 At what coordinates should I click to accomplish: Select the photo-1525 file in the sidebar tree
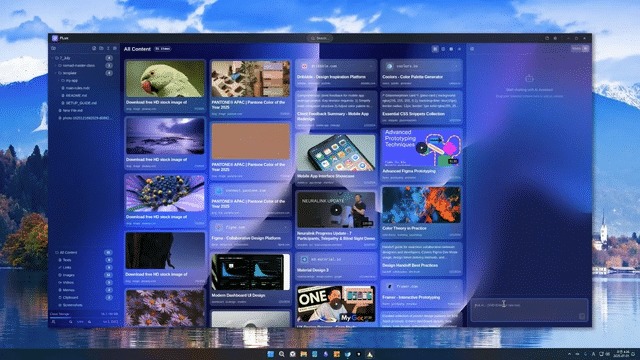(x=86, y=118)
